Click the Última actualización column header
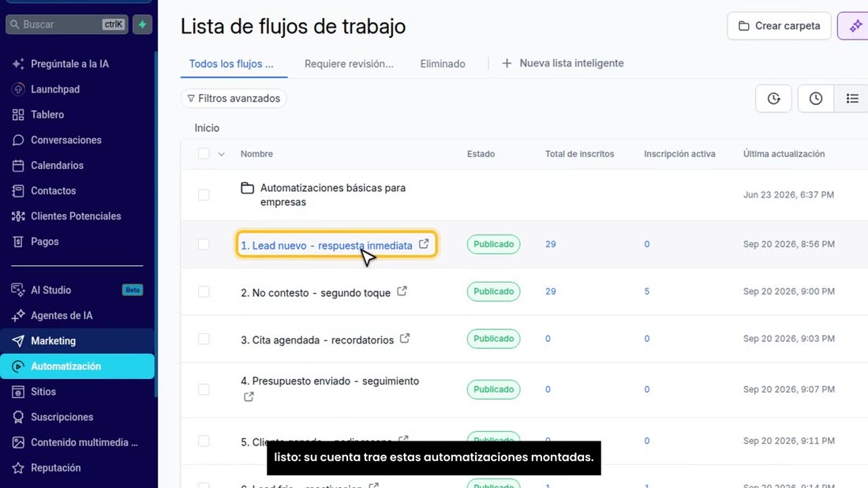Screen dimensions: 868x488 (x=784, y=154)
